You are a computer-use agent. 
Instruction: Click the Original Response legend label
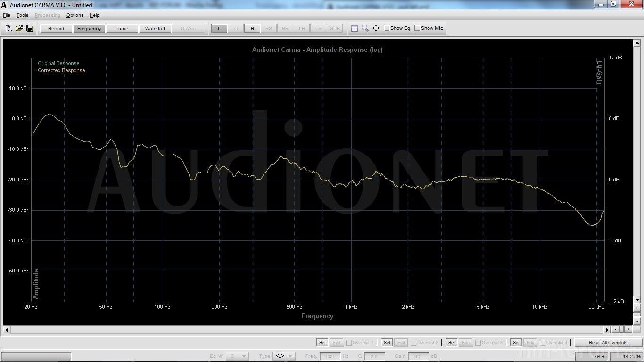57,63
